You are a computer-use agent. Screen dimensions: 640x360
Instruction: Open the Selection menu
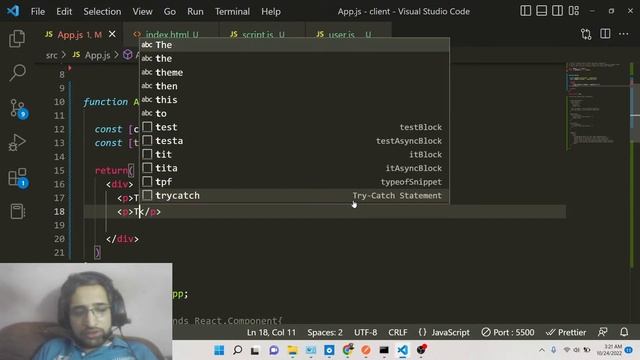click(102, 11)
